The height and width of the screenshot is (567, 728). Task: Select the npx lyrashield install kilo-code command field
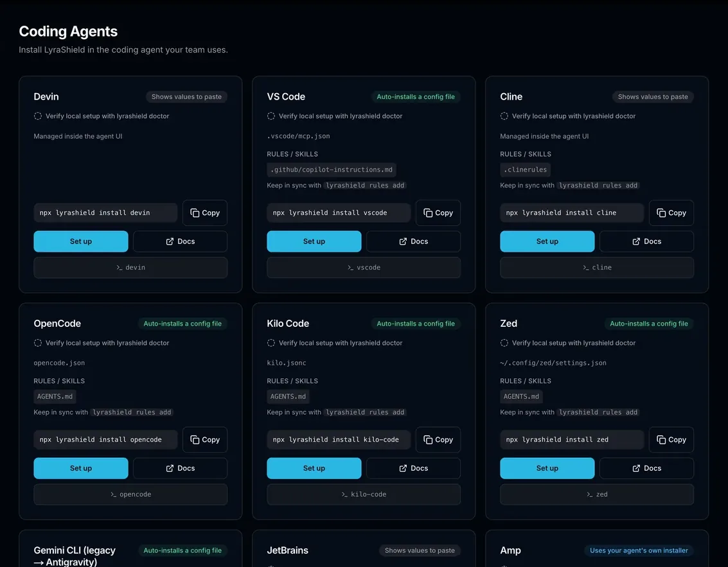point(339,439)
